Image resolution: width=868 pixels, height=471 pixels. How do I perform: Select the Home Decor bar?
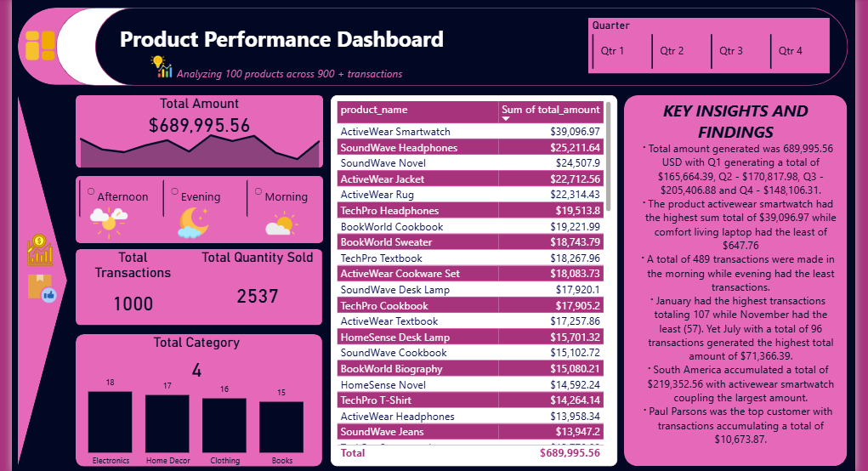pos(167,424)
